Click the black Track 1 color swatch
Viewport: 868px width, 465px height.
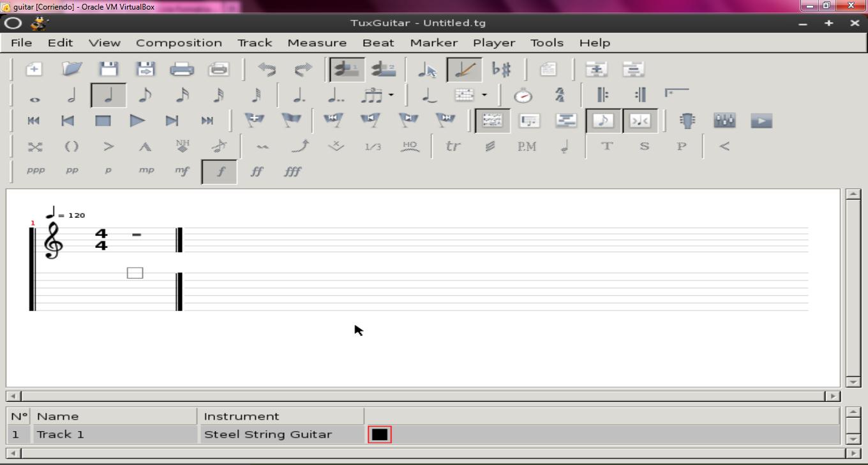point(380,434)
